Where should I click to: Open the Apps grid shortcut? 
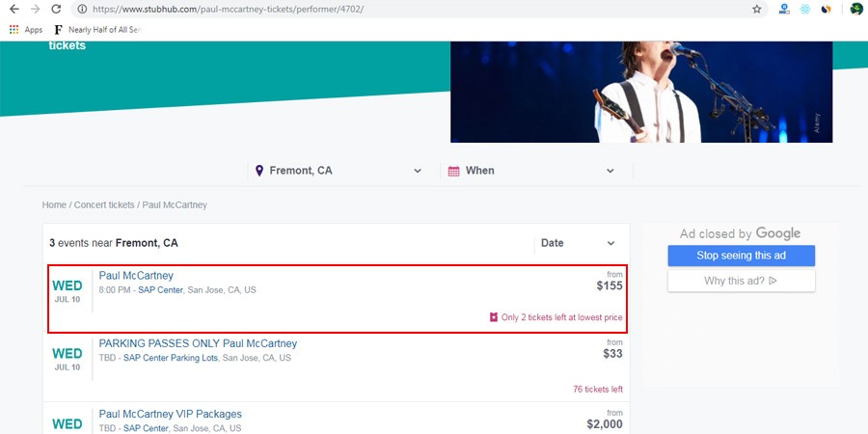(x=26, y=30)
